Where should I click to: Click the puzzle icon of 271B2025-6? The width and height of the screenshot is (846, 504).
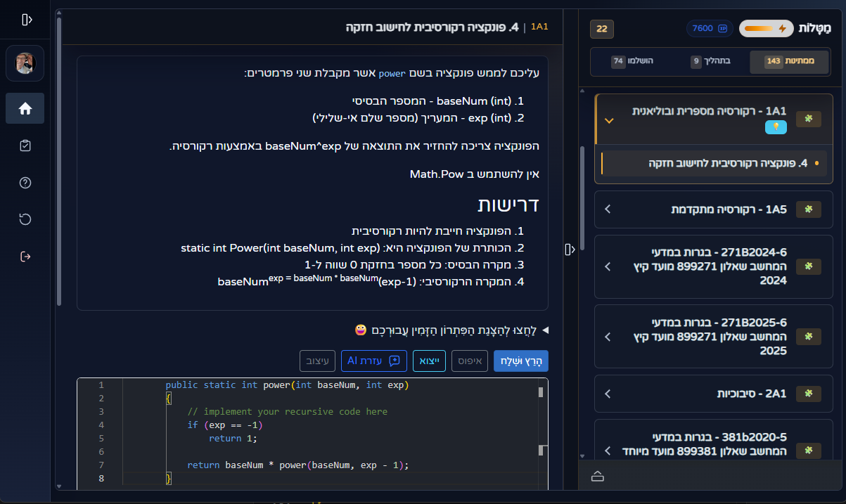[x=808, y=337]
